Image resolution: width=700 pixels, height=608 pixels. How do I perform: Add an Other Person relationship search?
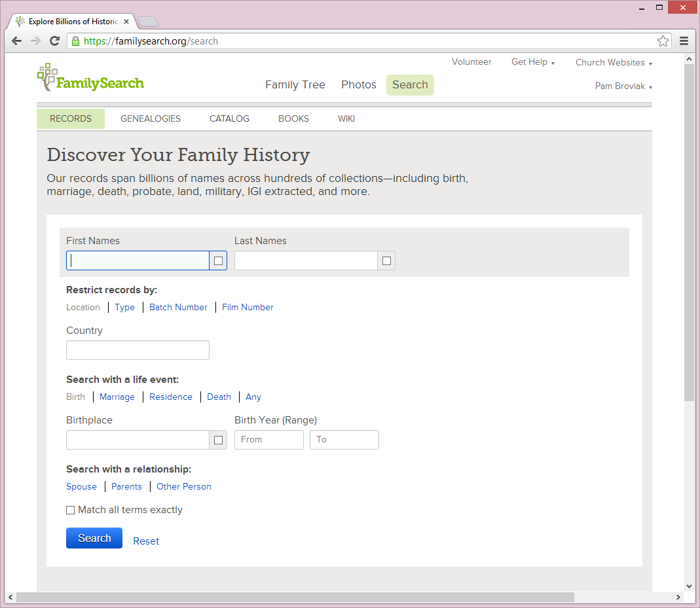[184, 487]
